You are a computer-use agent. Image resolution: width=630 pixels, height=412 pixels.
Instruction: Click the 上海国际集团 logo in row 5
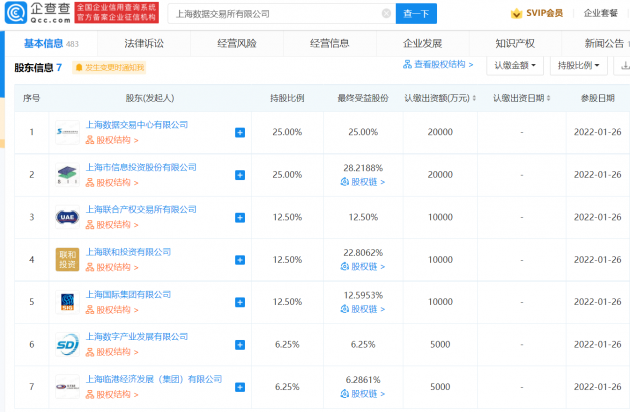[x=67, y=302]
